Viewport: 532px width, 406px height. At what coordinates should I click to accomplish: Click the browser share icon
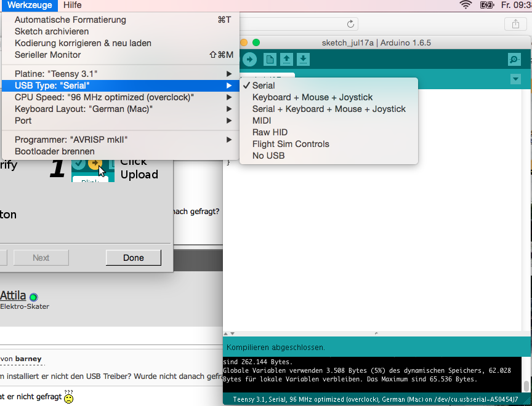click(515, 24)
